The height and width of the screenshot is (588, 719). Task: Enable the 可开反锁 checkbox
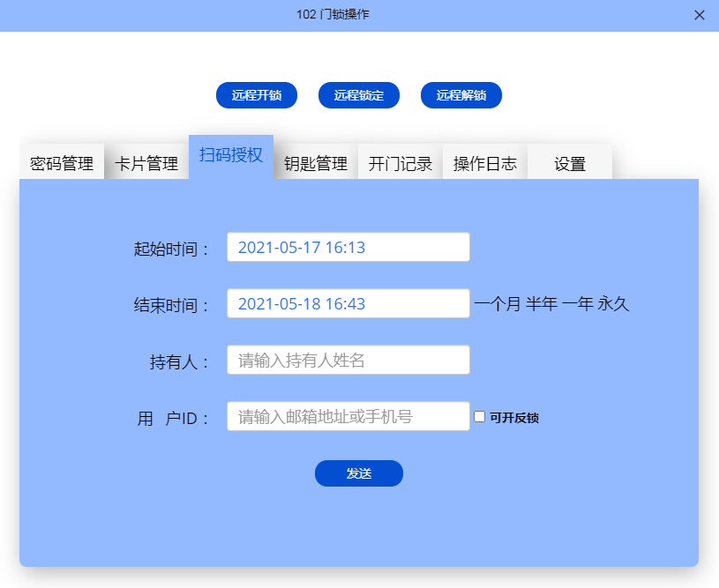click(480, 417)
